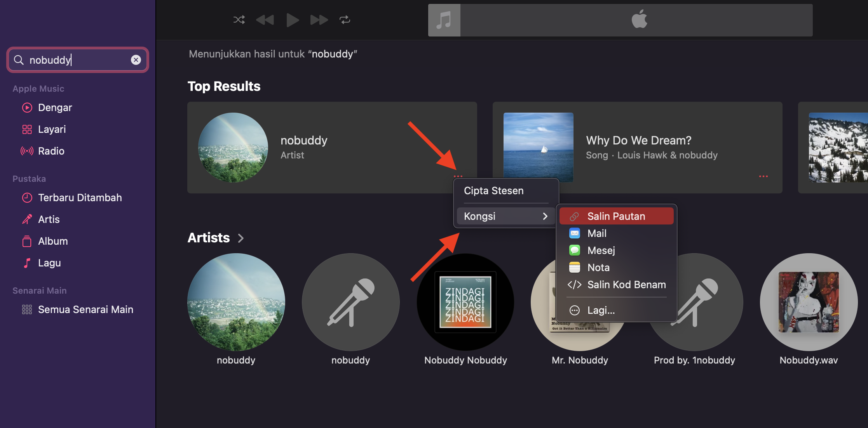Expand the Artists section chevron
This screenshot has width=868, height=428.
coord(241,238)
